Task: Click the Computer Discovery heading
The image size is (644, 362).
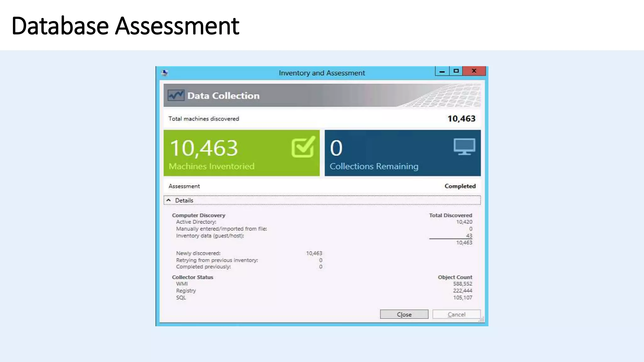Action: click(199, 215)
